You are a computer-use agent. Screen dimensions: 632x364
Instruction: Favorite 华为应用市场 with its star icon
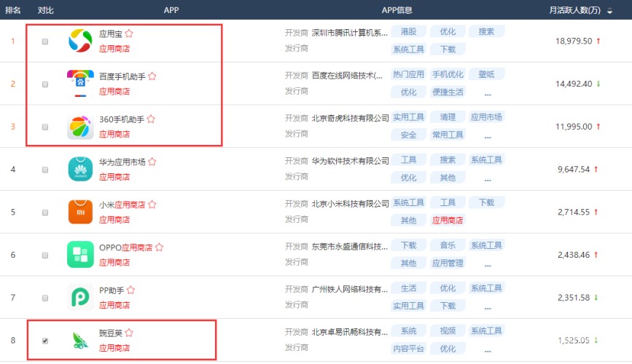point(152,162)
